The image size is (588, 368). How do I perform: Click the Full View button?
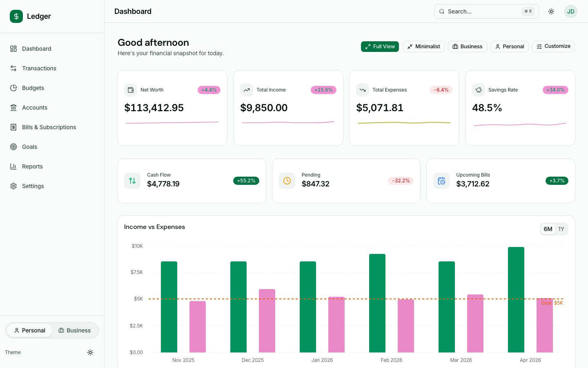[380, 46]
